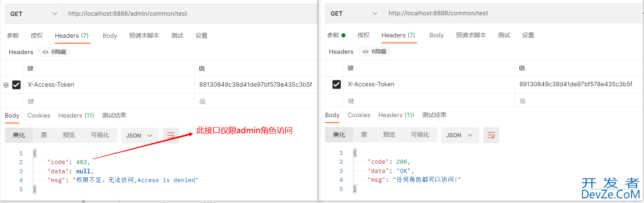Grab the drag handle of left X-Access-Token row

[x=6, y=85]
